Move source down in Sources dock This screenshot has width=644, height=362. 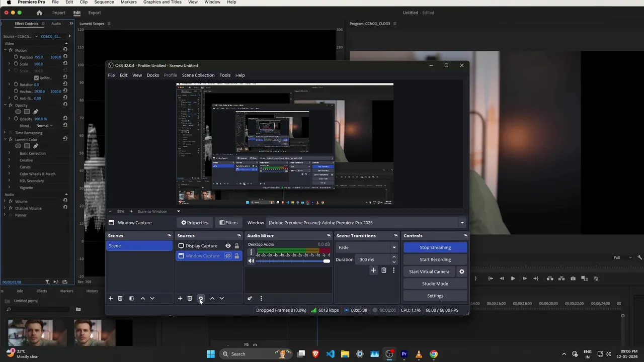coord(221,298)
